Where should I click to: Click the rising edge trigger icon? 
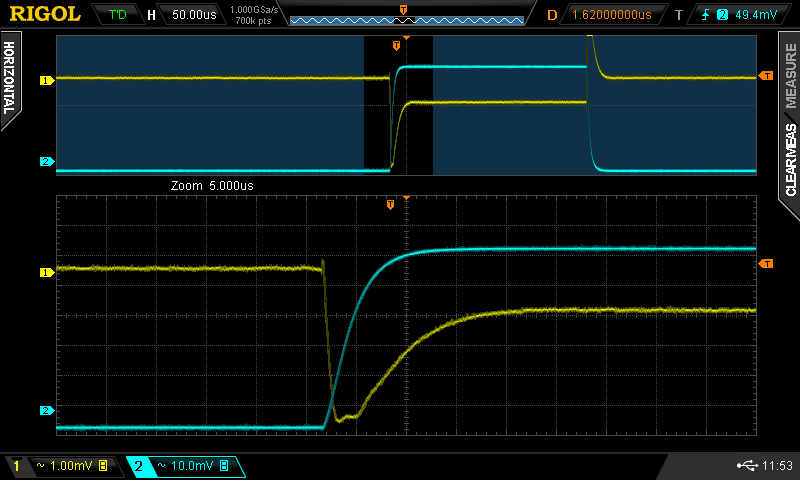tap(706, 15)
